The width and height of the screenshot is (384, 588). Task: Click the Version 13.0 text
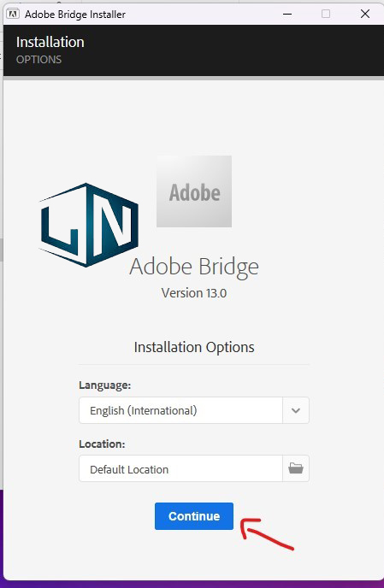pyautogui.click(x=194, y=293)
